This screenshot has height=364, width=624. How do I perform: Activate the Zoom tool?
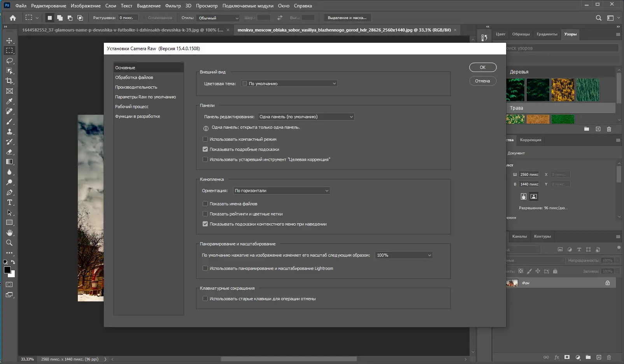[9, 243]
